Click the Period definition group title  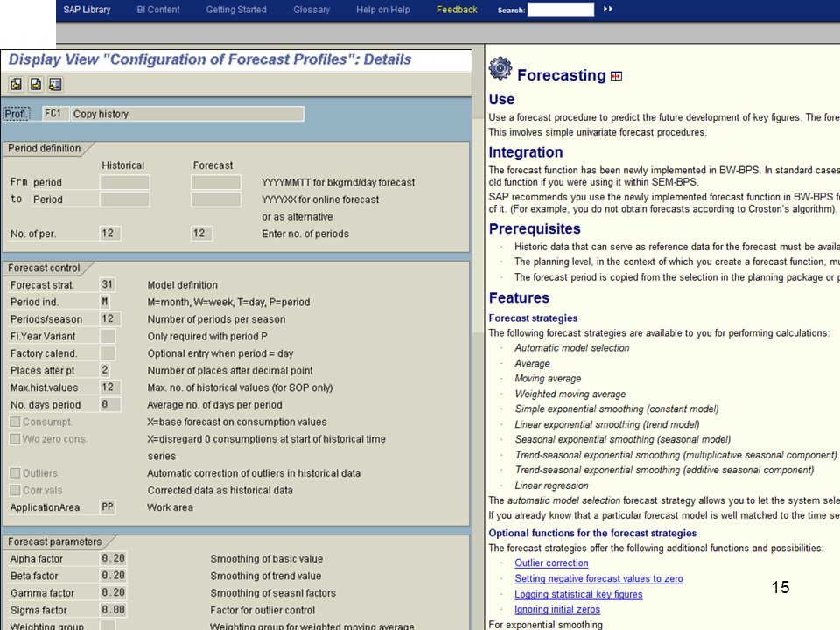[x=45, y=149]
